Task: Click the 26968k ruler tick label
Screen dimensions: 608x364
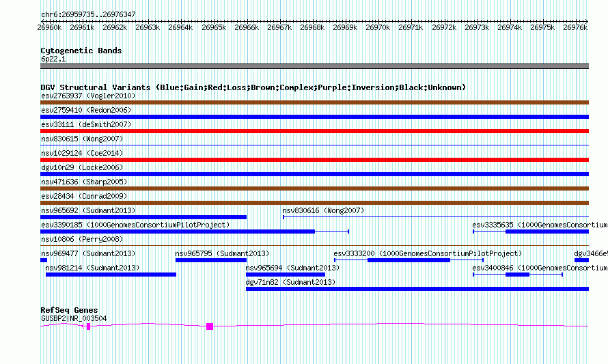Action: click(x=312, y=27)
